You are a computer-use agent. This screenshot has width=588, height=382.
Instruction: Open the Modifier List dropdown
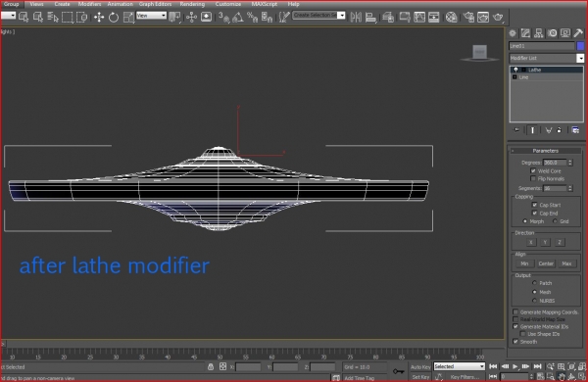pos(580,58)
